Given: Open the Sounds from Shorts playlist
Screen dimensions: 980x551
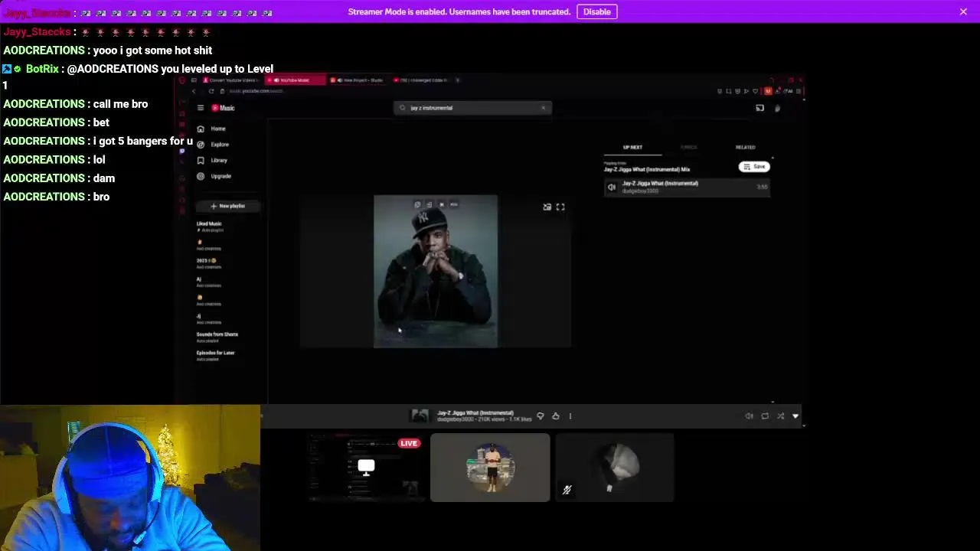Looking at the screenshot, I should [x=217, y=337].
